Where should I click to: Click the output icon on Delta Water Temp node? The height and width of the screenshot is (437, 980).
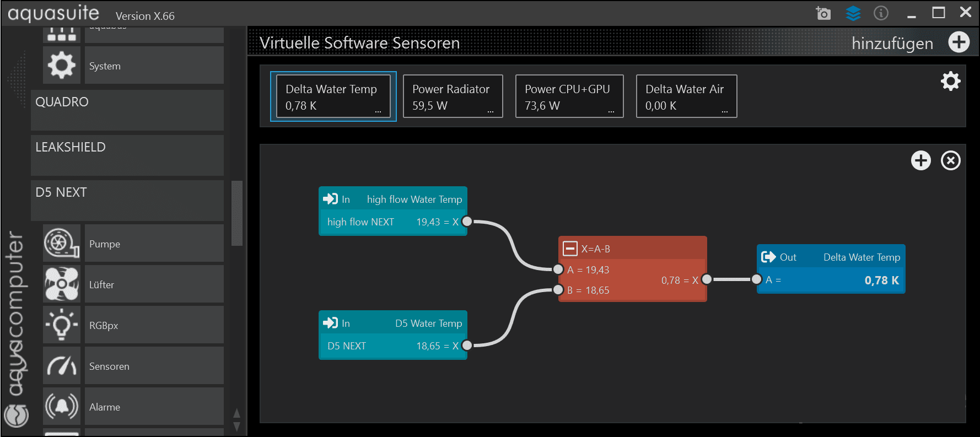tap(768, 257)
